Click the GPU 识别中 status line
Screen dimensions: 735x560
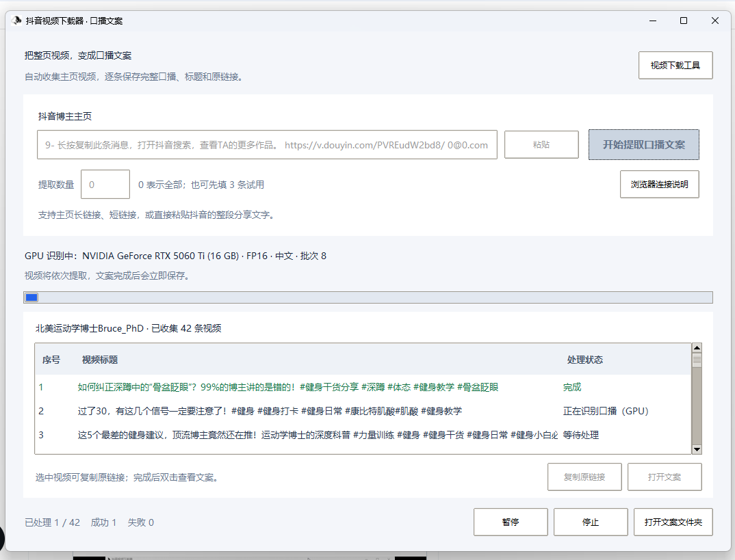175,256
